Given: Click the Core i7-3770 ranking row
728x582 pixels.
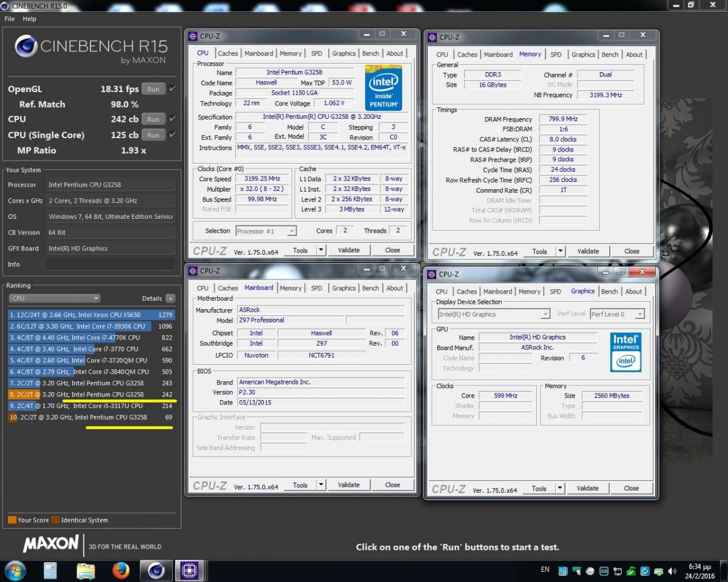Looking at the screenshot, I should tap(92, 349).
